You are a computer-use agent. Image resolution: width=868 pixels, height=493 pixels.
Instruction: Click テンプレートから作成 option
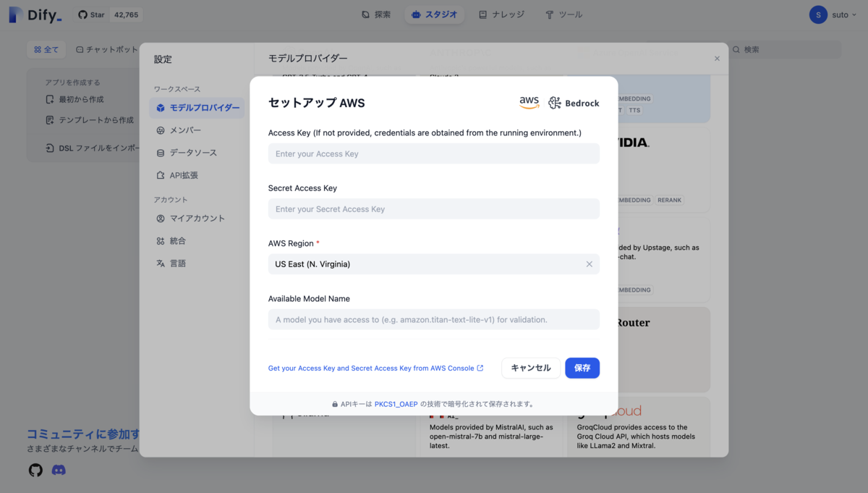coord(90,120)
